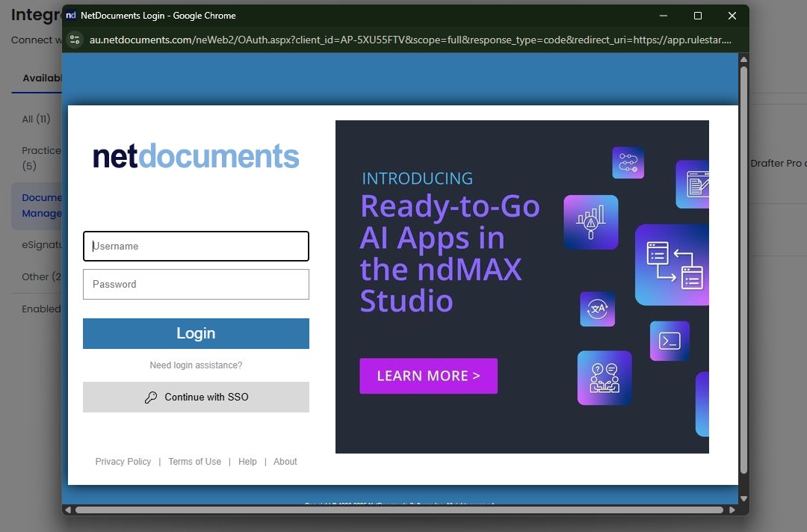Open the Privacy Policy link
Viewport: 807px width, 532px height.
[123, 462]
